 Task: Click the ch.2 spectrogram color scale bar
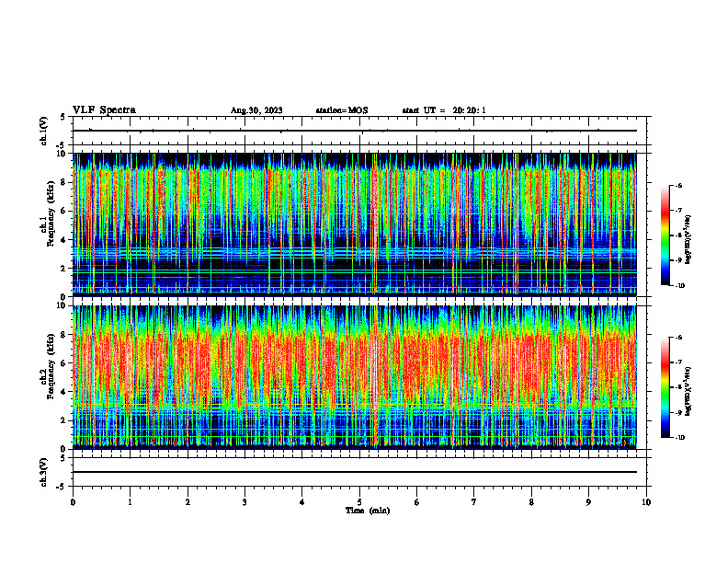point(665,387)
